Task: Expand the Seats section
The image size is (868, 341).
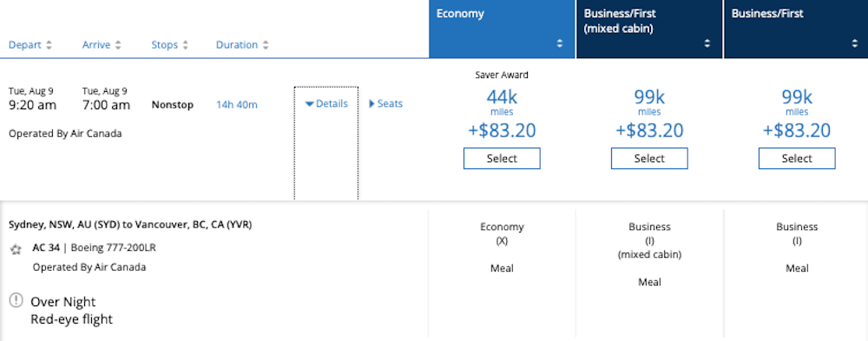Action: pos(386,103)
